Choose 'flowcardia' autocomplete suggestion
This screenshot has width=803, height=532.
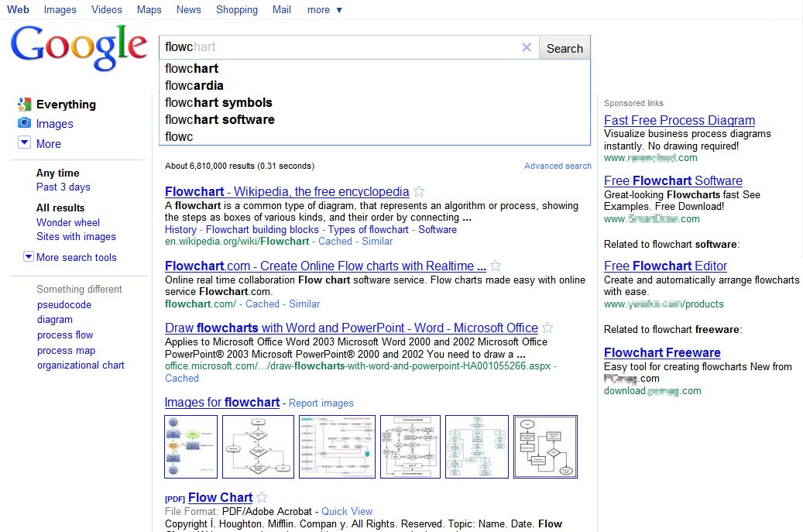[x=374, y=85]
